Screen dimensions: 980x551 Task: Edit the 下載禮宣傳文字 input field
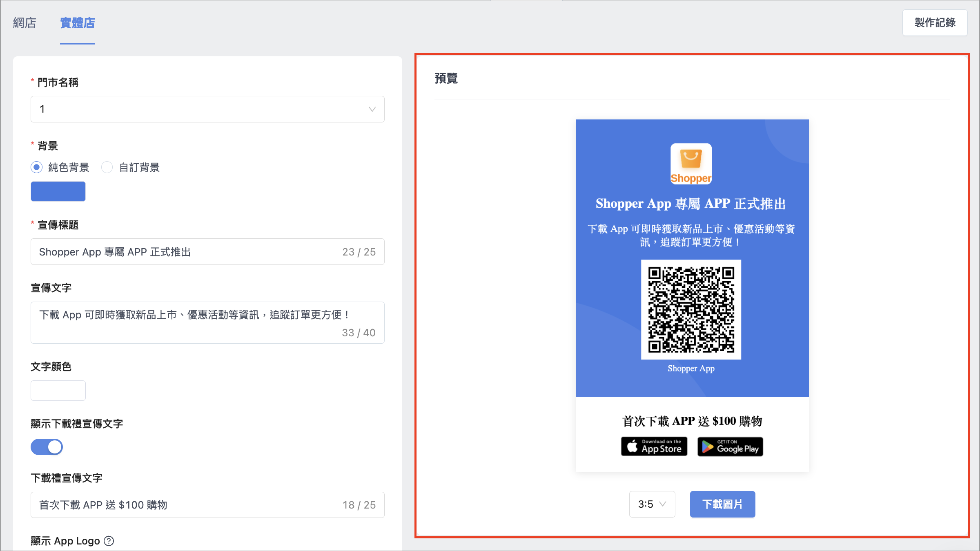pos(207,505)
